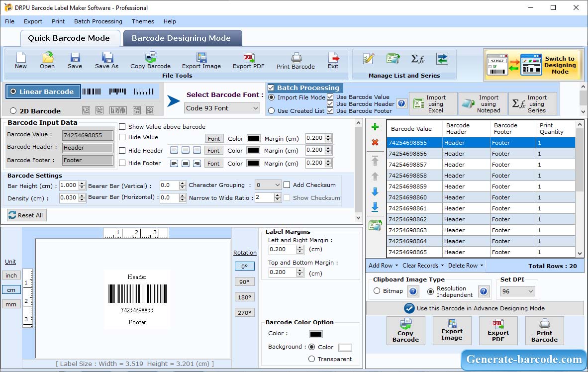Viewport: 588px width, 372px height.
Task: Uncheck Use Barcode Value checkbox
Action: pyautogui.click(x=330, y=97)
